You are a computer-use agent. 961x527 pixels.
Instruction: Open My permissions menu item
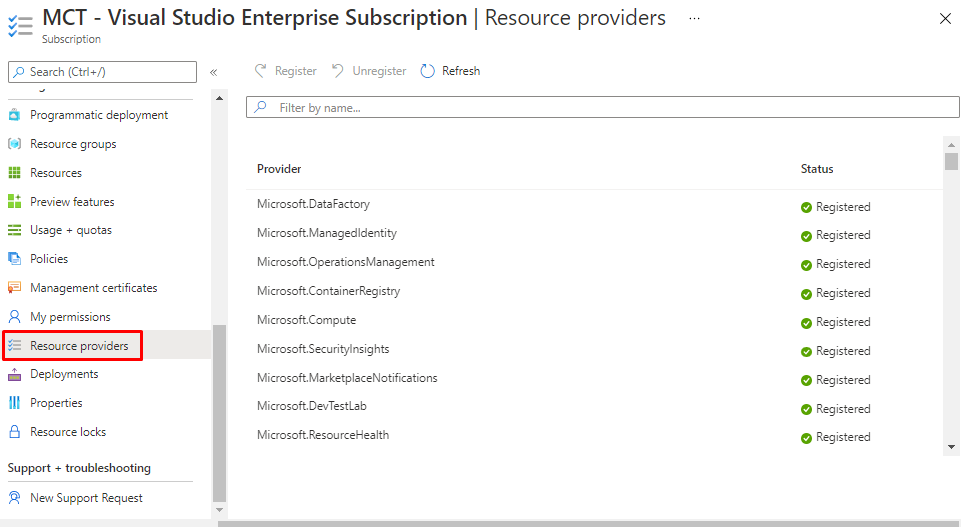(x=70, y=317)
